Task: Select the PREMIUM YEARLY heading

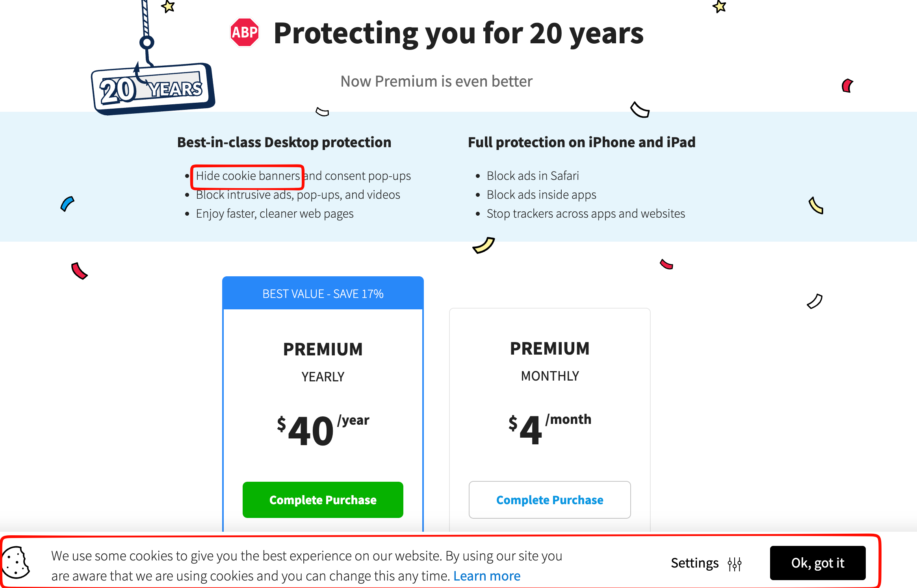Action: (x=323, y=349)
